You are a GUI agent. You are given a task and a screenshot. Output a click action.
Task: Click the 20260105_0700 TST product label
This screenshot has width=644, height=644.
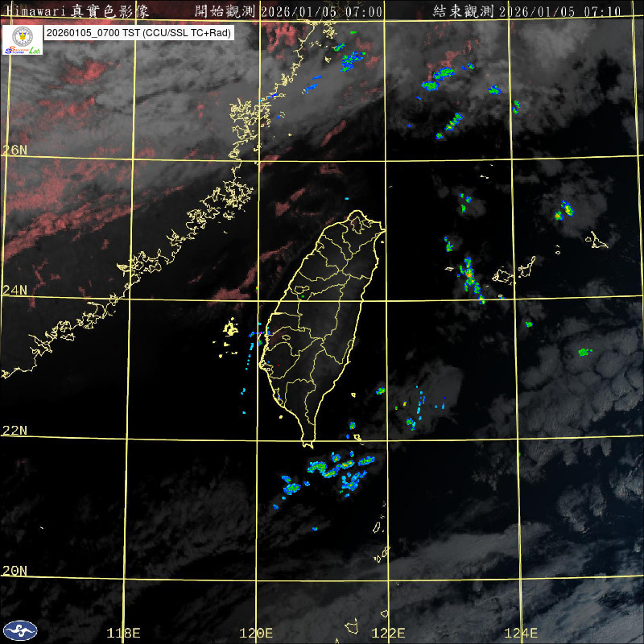pyautogui.click(x=139, y=33)
